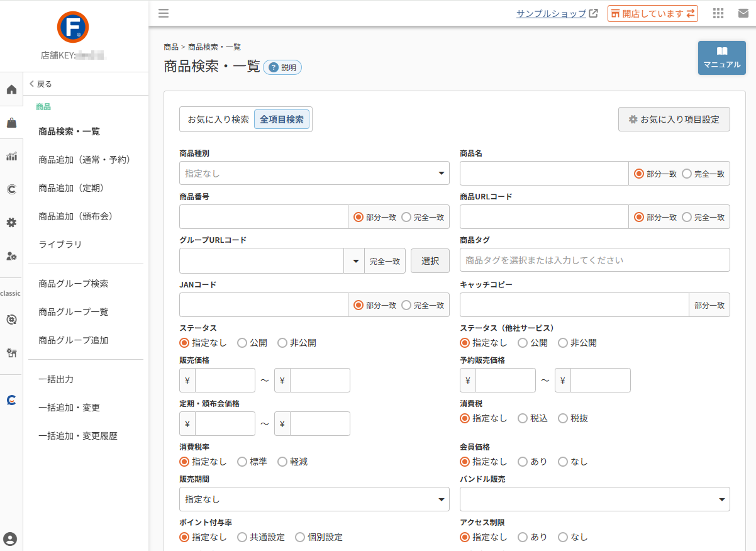Open the user settings icon in sidebar
This screenshot has width=756, height=551.
pos(11,256)
